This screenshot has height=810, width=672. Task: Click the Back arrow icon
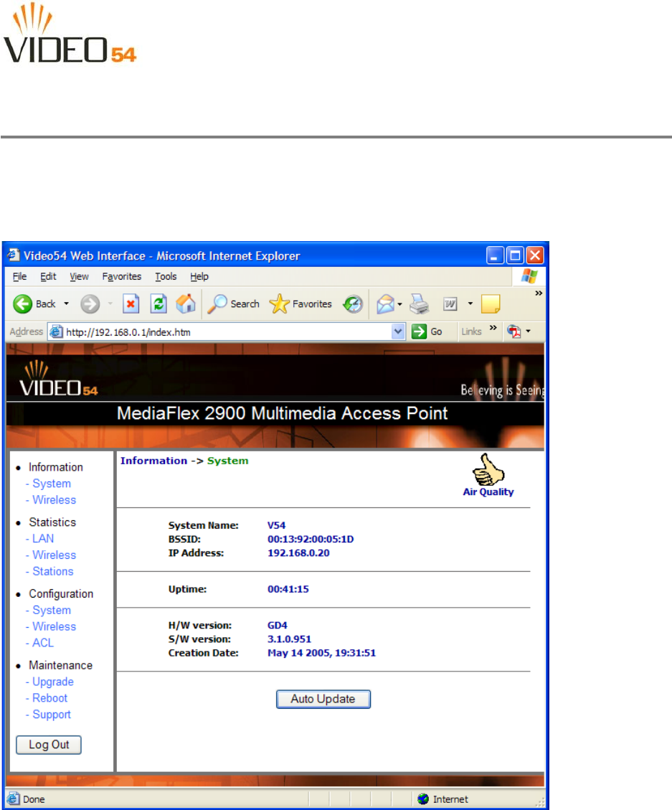point(23,303)
